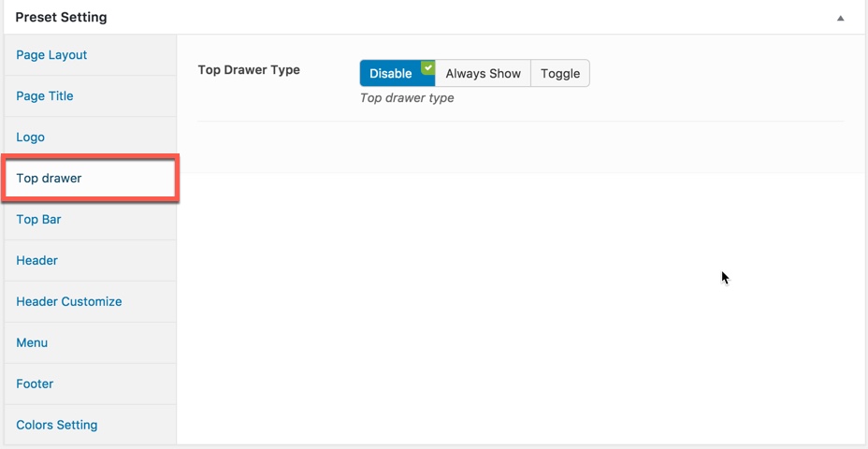This screenshot has height=449, width=868.
Task: Collapse the Preset Setting panel arrow
Action: coord(840,18)
